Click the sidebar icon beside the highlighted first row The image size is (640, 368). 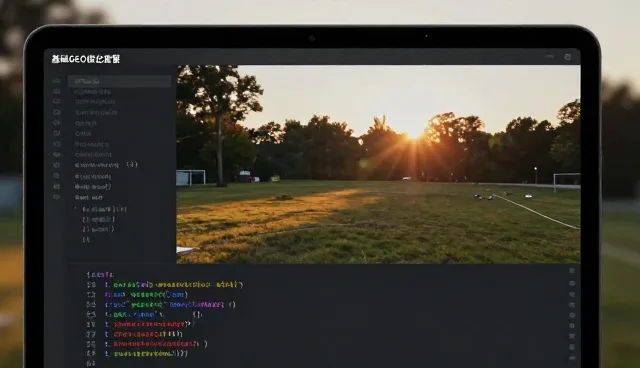point(57,81)
